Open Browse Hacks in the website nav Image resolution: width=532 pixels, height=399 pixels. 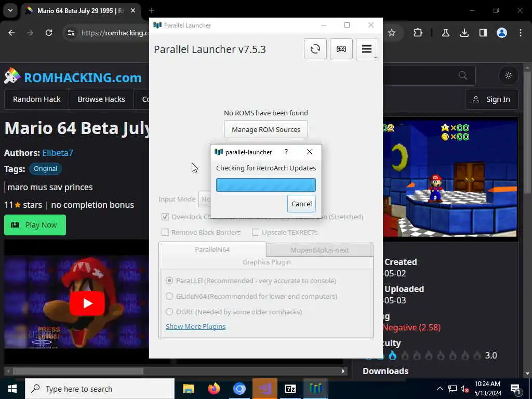tap(101, 99)
